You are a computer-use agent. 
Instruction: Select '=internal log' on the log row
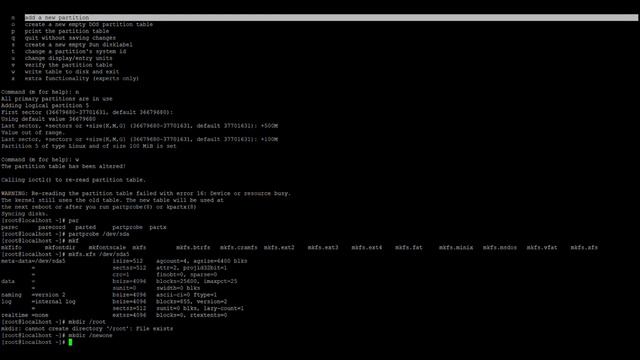tap(53, 301)
